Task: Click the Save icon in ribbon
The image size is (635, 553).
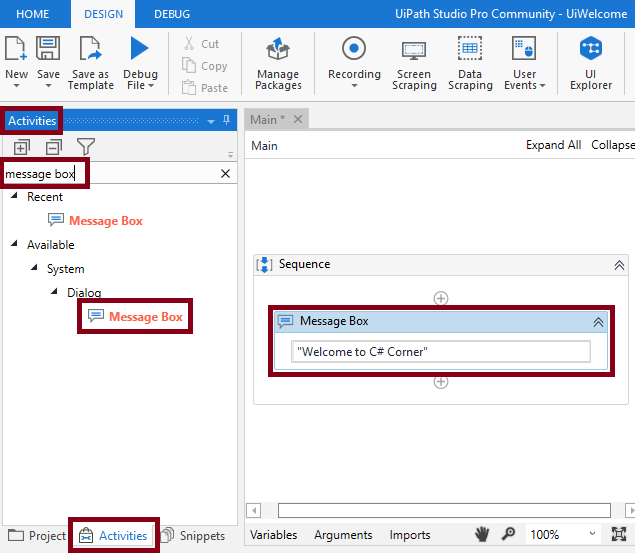Action: (48, 48)
